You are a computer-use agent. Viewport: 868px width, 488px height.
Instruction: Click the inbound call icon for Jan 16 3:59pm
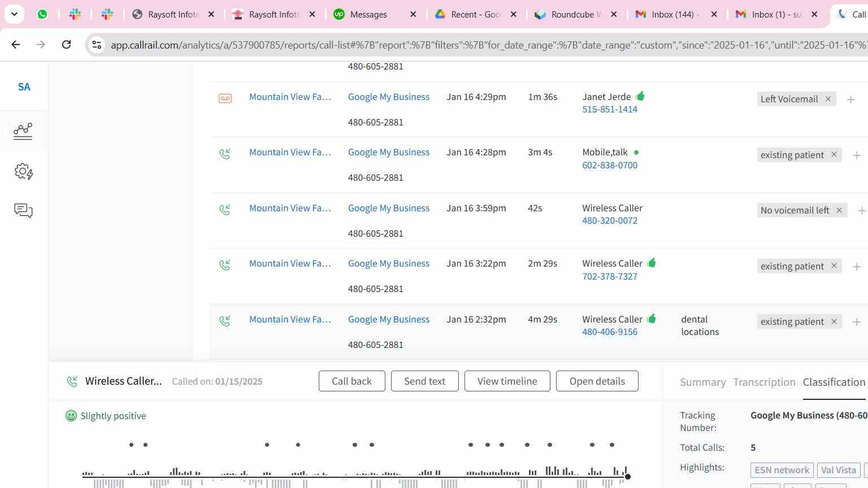coord(225,209)
